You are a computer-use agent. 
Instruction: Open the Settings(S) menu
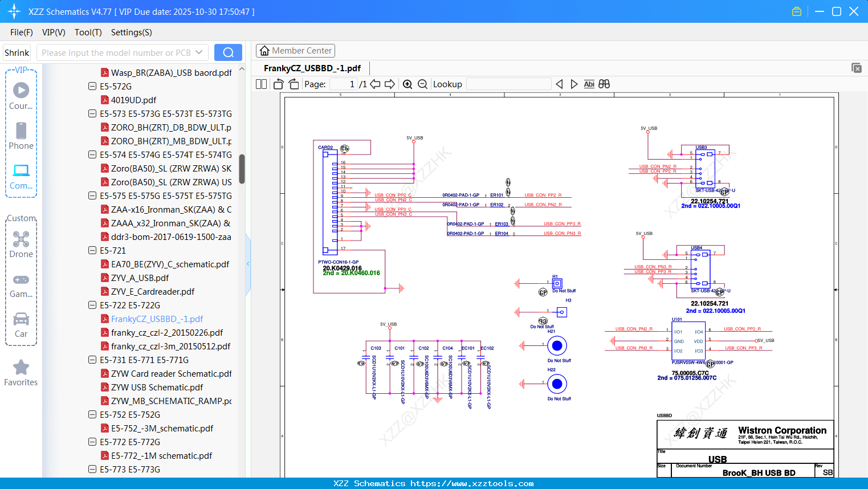[x=131, y=32]
